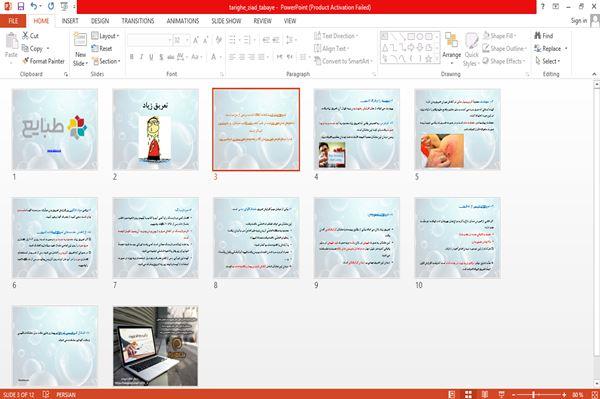The height and width of the screenshot is (399, 600).
Task: Open Text Direction dropdown
Action: coord(336,36)
